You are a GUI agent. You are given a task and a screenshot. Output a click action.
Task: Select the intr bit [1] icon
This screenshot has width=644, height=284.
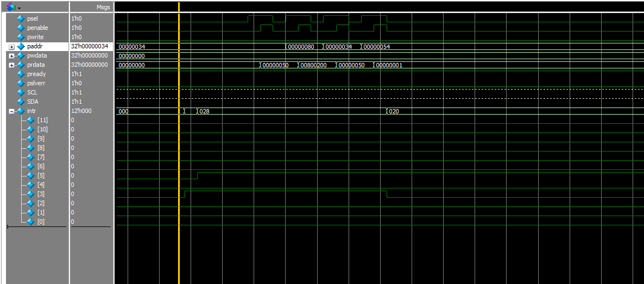[x=30, y=212]
